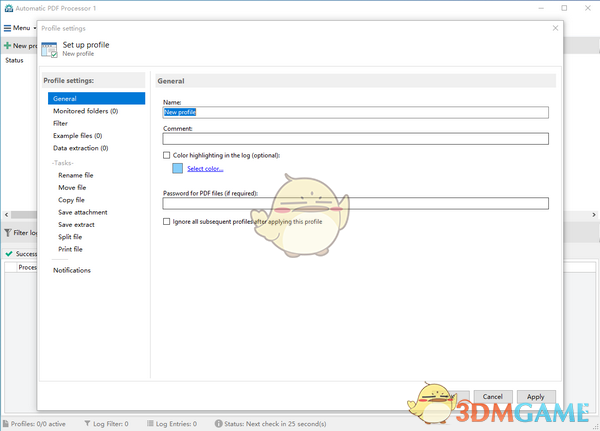Select the Print file task
Viewport: 600px width, 431px height.
pos(70,249)
